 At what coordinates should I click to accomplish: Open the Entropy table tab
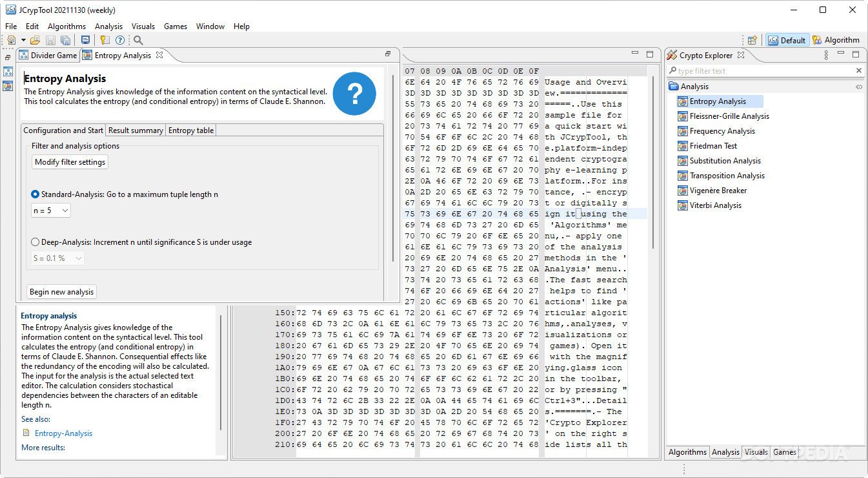click(190, 130)
